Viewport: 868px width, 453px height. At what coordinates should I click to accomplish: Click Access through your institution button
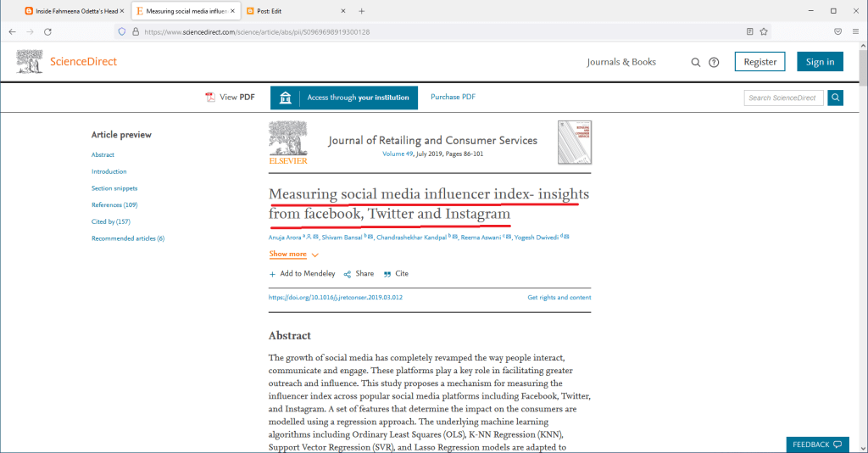[x=344, y=98]
